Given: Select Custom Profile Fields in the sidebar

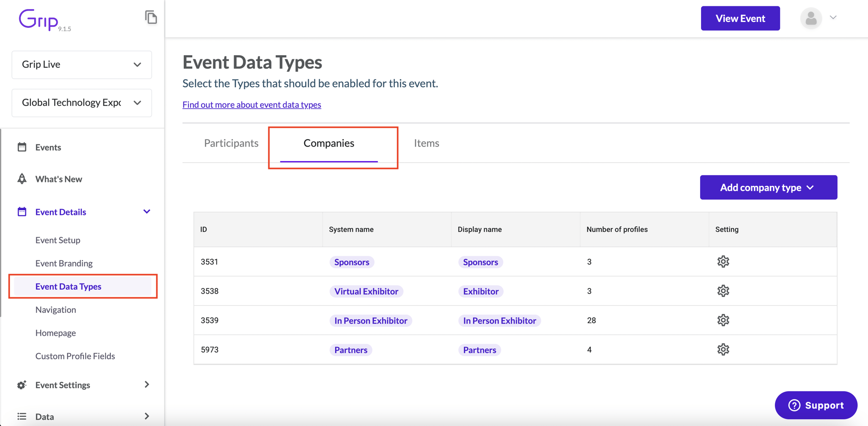Looking at the screenshot, I should point(75,356).
